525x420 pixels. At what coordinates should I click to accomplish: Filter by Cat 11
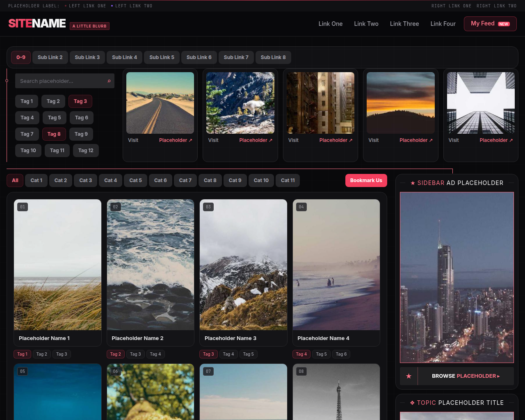coord(288,180)
